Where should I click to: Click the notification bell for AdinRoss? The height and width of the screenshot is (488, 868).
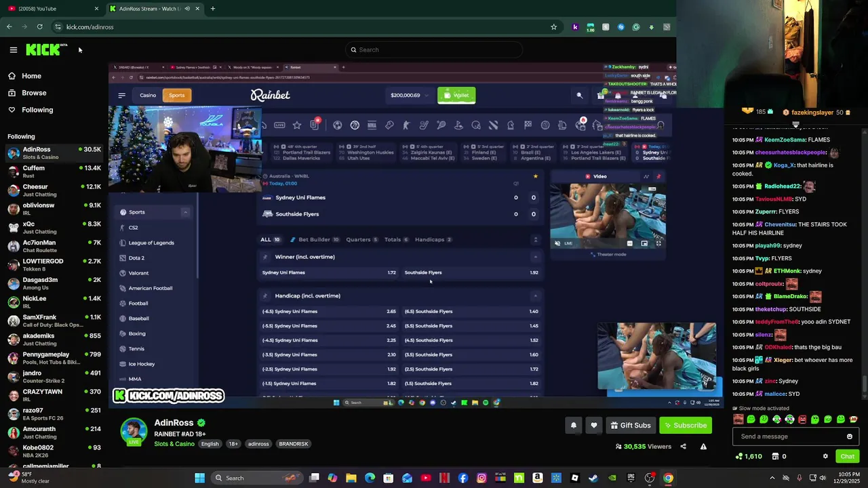(x=574, y=426)
